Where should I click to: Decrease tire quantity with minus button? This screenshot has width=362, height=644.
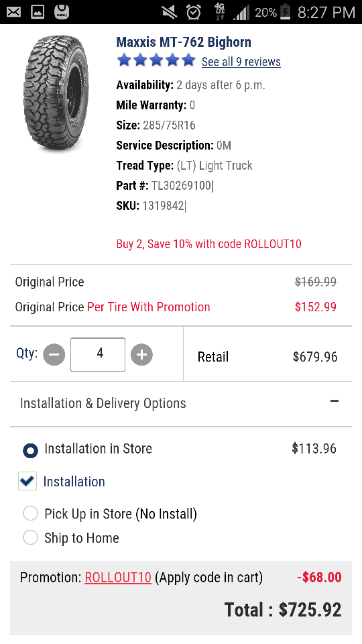[54, 354]
